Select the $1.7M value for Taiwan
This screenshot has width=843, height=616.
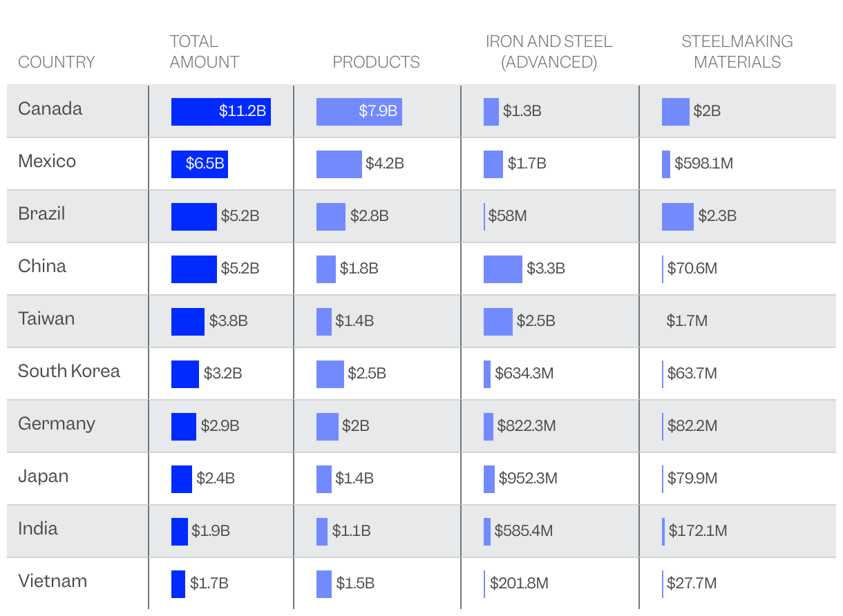coord(687,321)
